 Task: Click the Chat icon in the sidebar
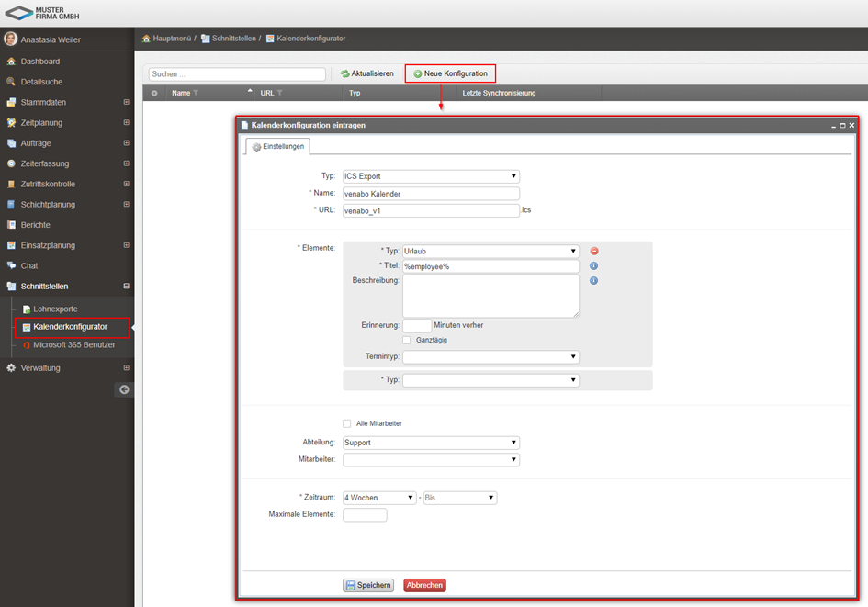[x=11, y=265]
